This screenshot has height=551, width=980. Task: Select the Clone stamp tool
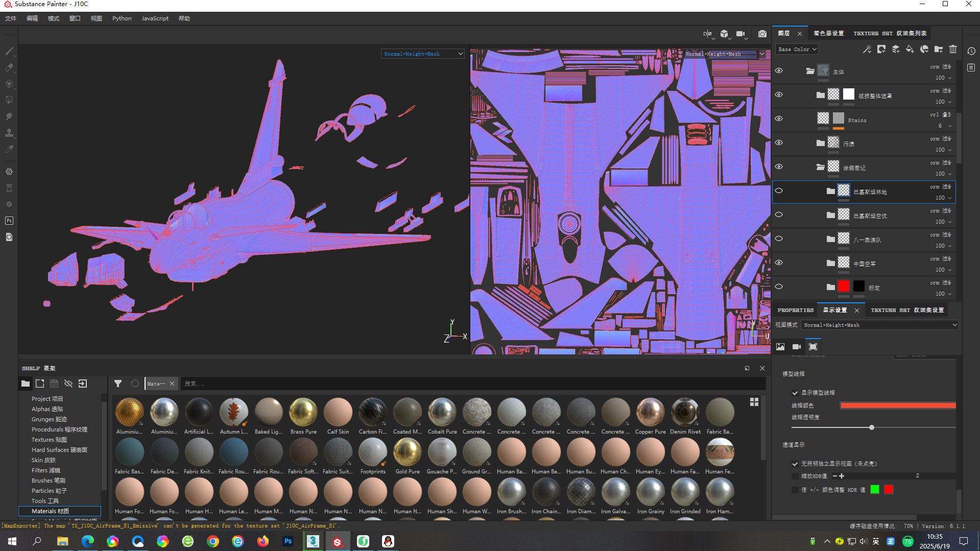(x=9, y=133)
